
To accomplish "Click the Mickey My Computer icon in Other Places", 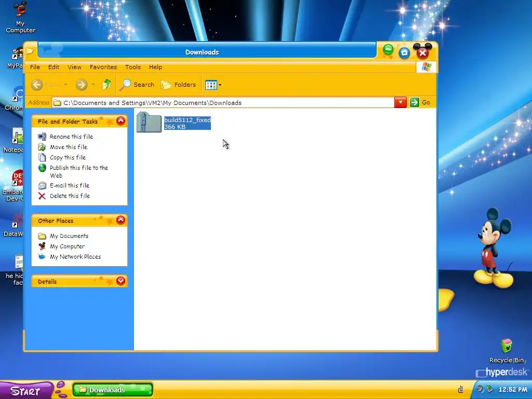I will (x=42, y=246).
